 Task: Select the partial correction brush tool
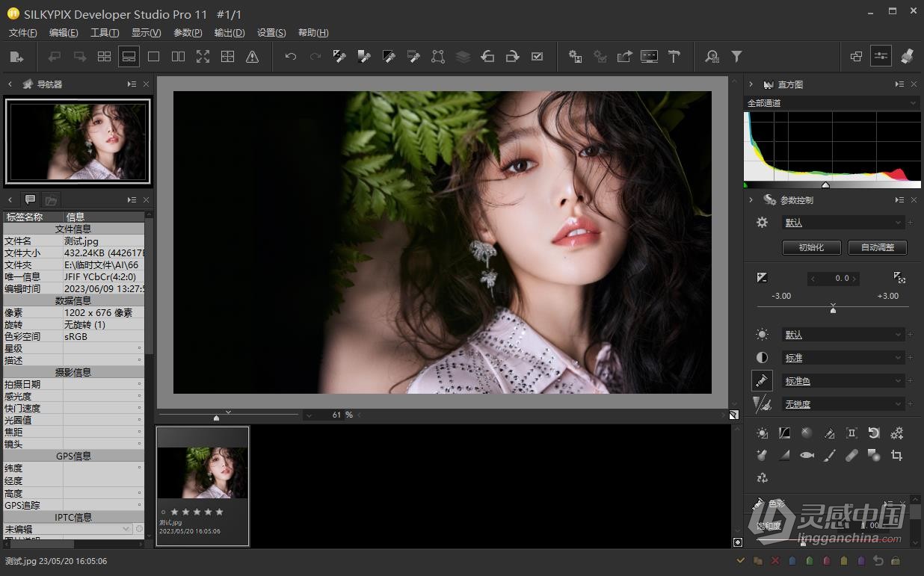point(829,455)
